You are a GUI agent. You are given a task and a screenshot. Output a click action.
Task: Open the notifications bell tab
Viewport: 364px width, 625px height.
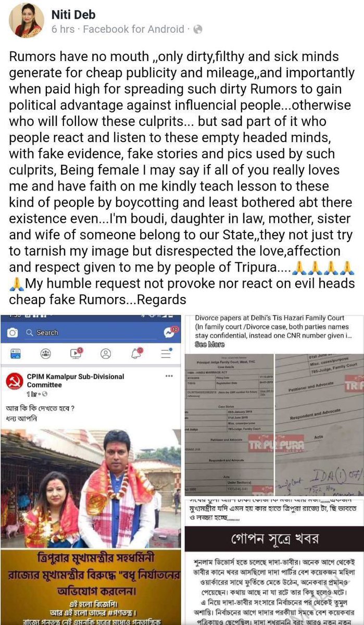tap(137, 353)
